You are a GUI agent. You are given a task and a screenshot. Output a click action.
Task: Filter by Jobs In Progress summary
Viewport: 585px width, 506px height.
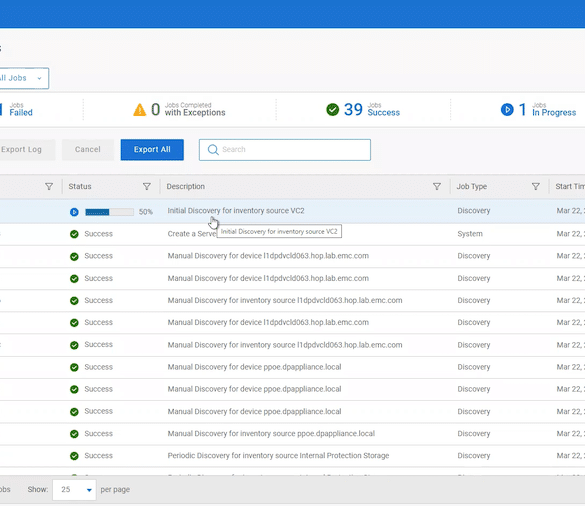(x=538, y=110)
